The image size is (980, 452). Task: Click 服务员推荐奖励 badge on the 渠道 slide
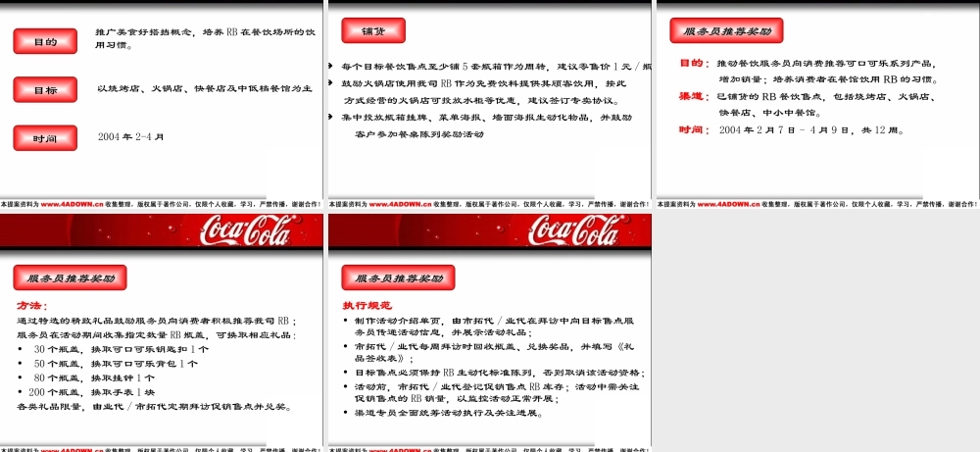(x=726, y=30)
